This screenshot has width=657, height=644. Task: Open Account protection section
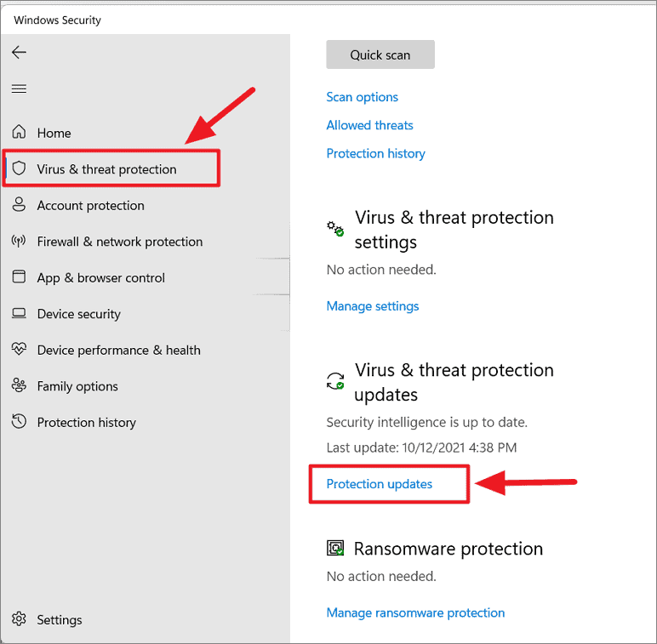tap(90, 206)
